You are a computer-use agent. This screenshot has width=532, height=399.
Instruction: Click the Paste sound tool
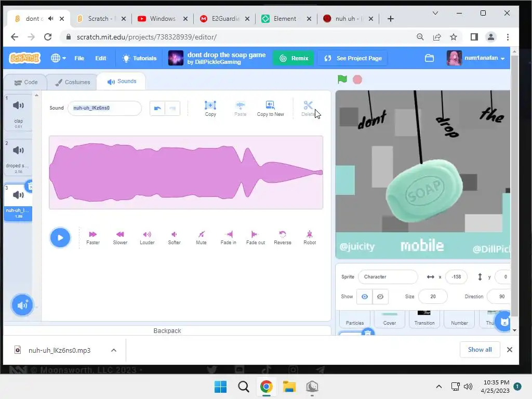coord(240,109)
